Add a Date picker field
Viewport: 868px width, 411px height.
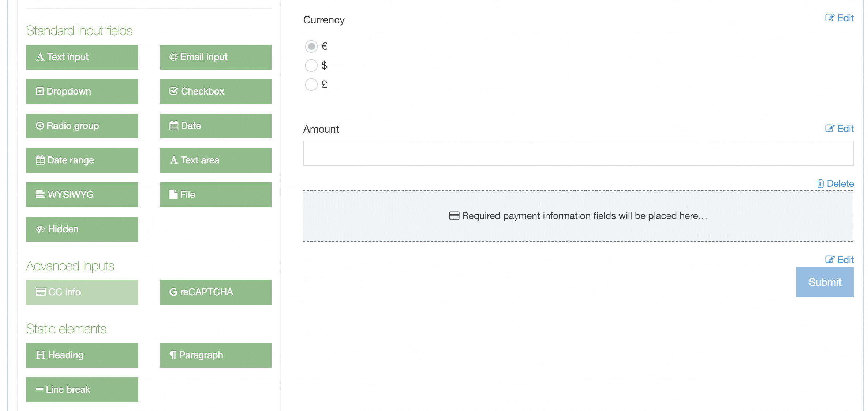tap(216, 126)
